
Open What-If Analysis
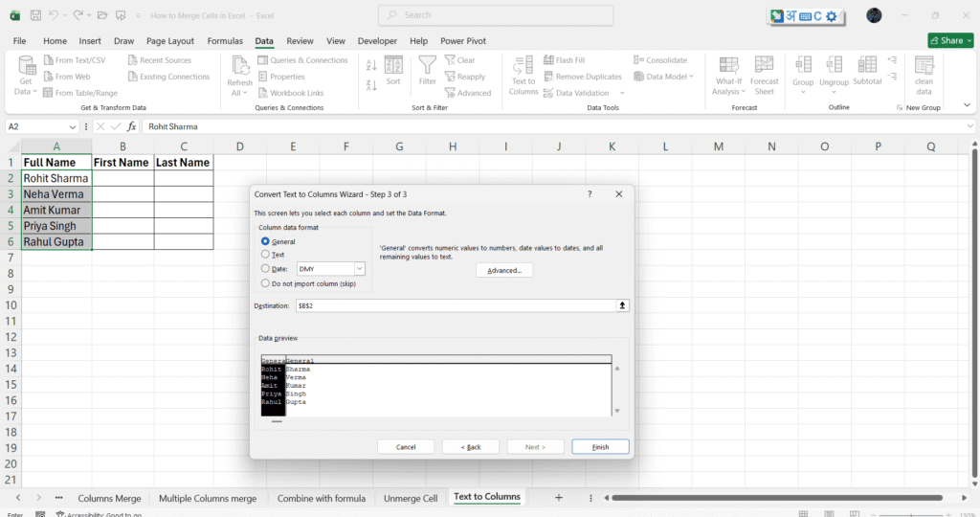point(728,76)
